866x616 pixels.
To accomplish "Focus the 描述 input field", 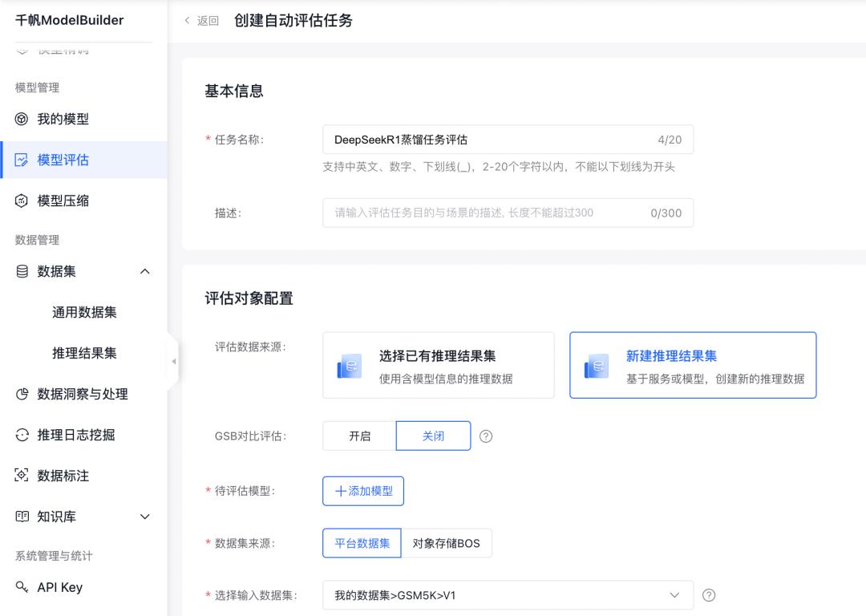I will (x=508, y=213).
